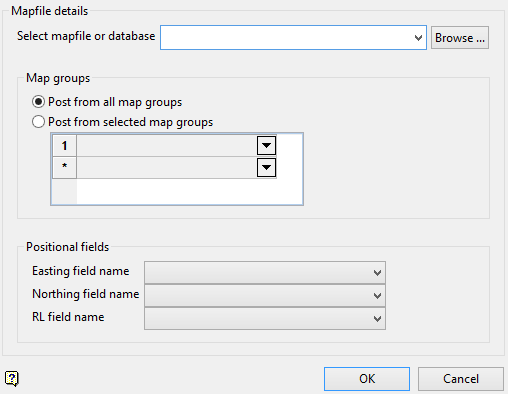Image resolution: width=508 pixels, height=394 pixels.
Task: Open the dropdown arrow in row 1
Action: [266, 145]
